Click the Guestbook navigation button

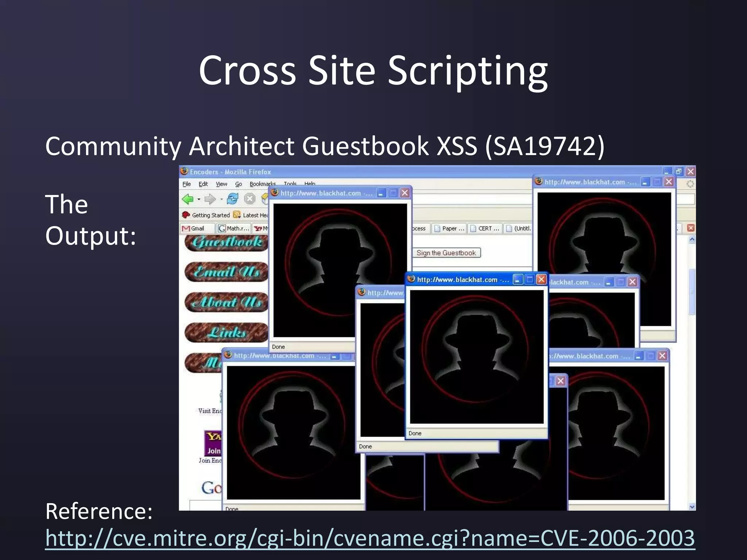pos(227,242)
